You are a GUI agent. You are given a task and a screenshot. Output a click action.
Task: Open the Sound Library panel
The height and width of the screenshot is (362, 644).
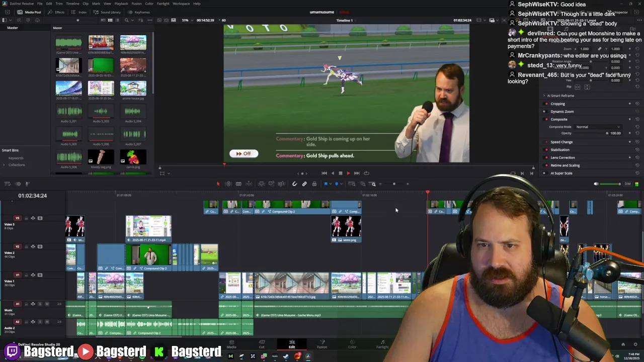click(x=108, y=12)
